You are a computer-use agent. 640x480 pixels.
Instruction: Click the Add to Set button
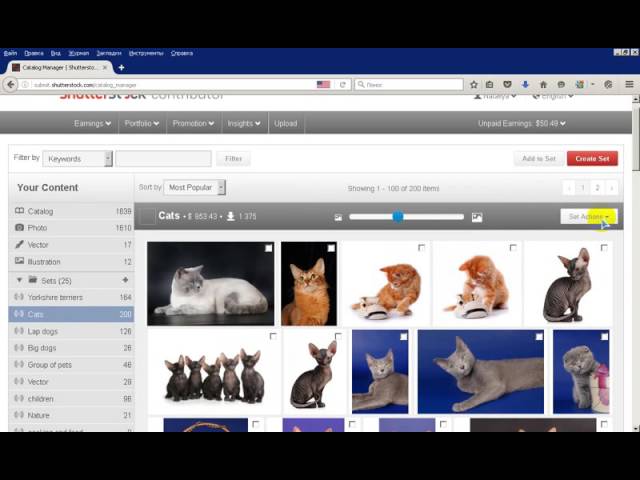pyautogui.click(x=539, y=158)
